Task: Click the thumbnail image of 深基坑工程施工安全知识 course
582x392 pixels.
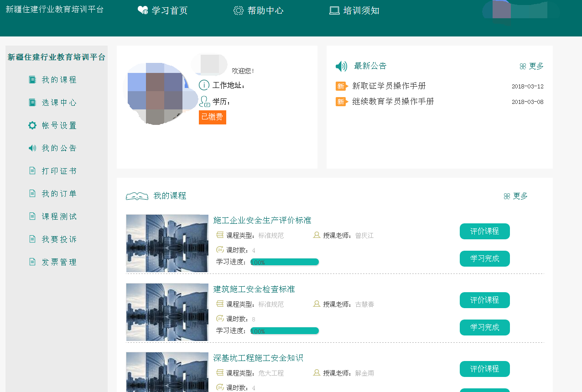Action: tap(167, 372)
